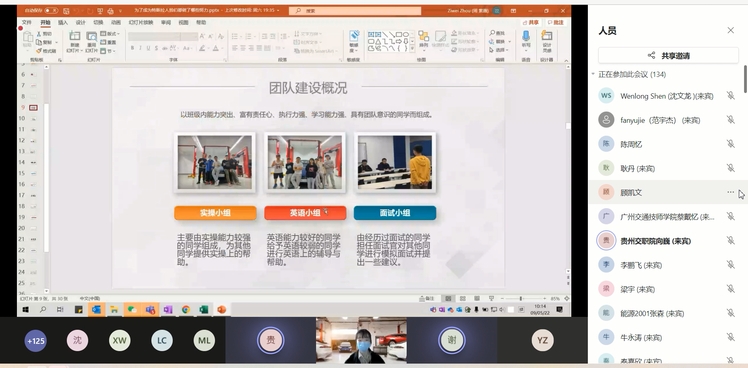Image resolution: width=748 pixels, height=368 pixels.
Task: Open the 设计 ribbon tab
Action: [x=81, y=22]
